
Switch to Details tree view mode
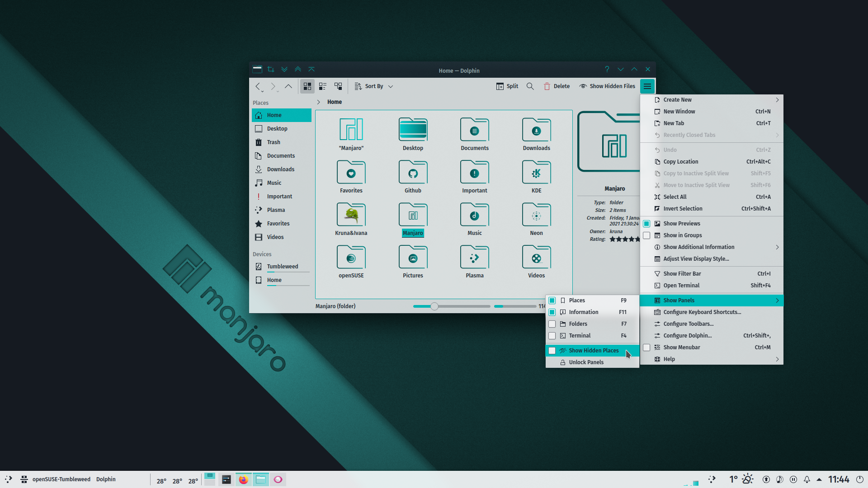click(338, 86)
